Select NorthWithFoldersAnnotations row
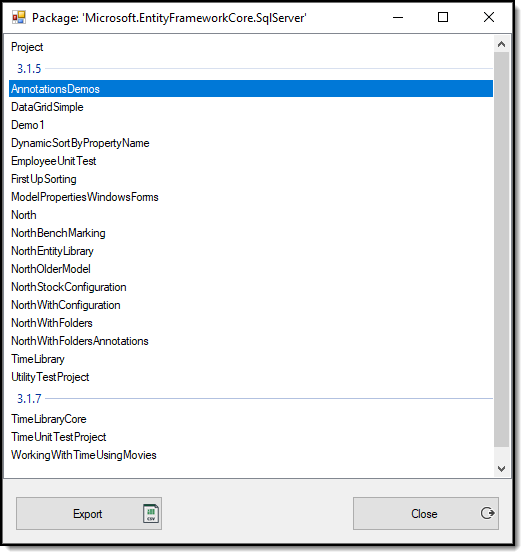The image size is (526, 557). click(251, 341)
